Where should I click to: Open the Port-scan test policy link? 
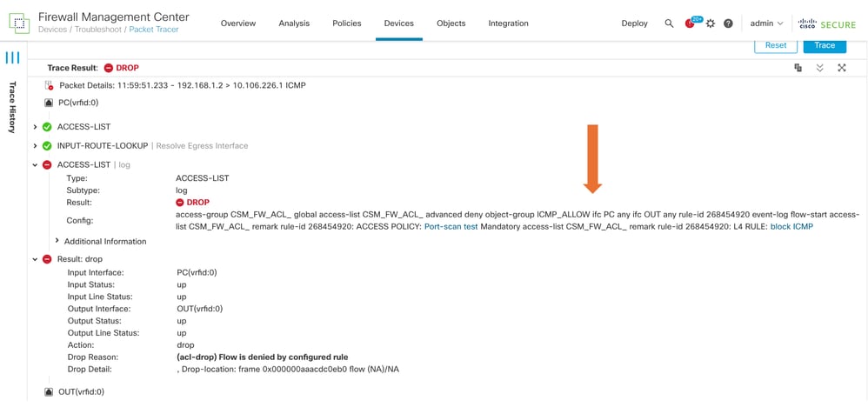tap(451, 227)
